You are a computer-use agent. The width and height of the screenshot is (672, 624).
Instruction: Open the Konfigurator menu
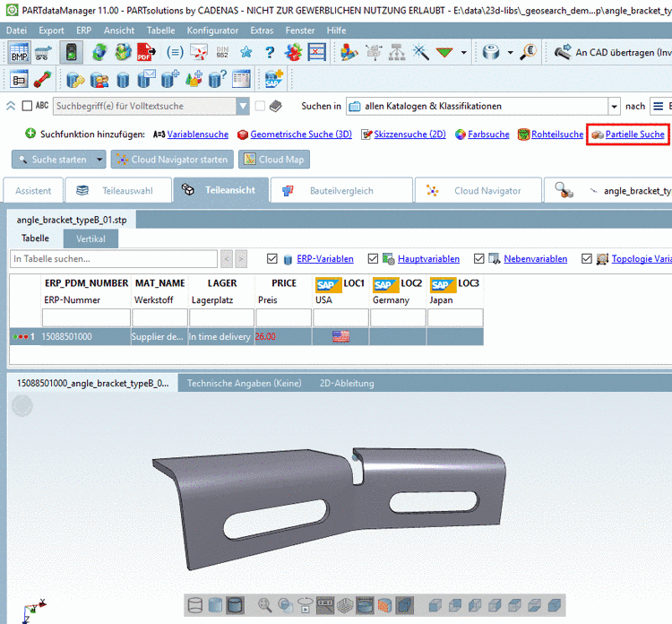click(212, 30)
